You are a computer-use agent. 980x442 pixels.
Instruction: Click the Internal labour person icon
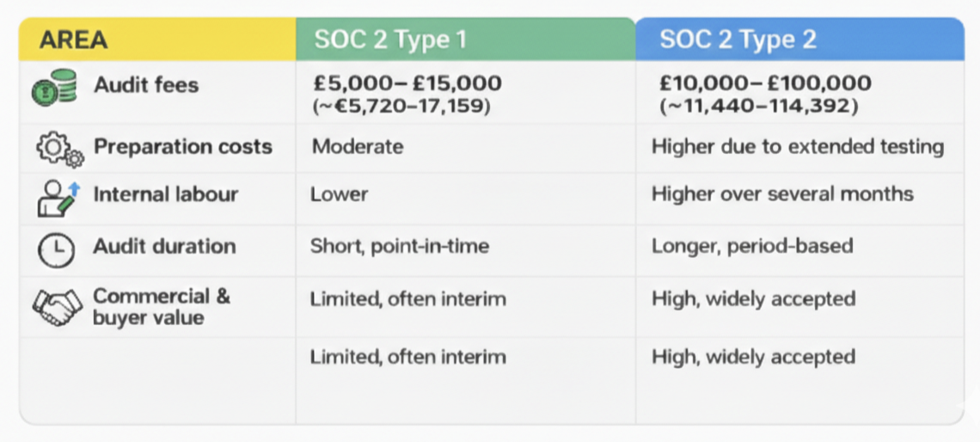(x=57, y=197)
